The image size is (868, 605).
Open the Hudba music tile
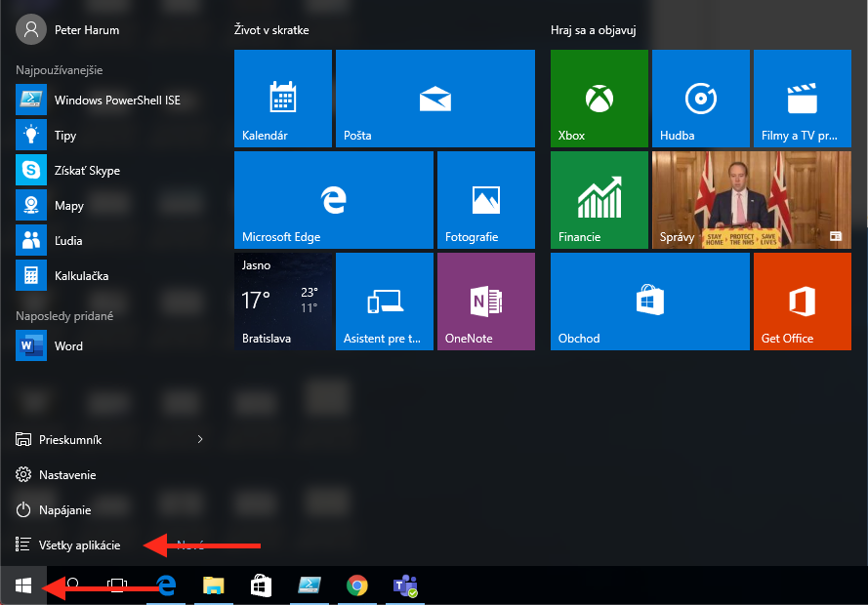(700, 98)
